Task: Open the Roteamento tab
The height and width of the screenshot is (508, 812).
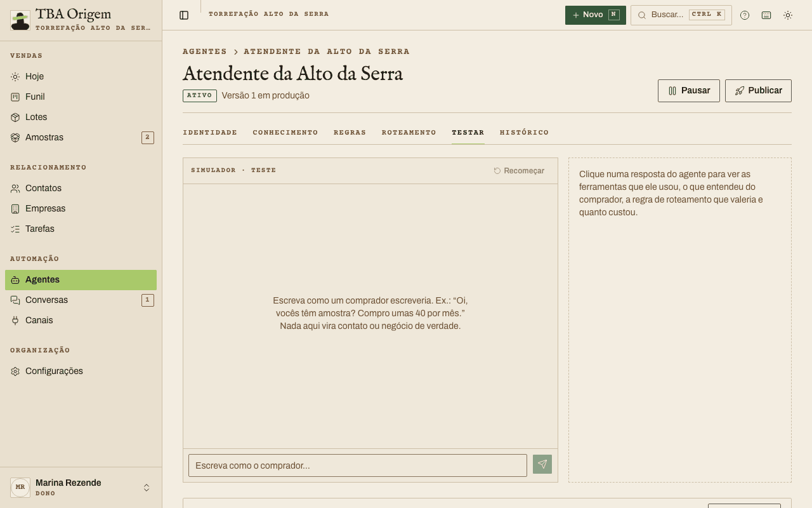Action: coord(409,133)
